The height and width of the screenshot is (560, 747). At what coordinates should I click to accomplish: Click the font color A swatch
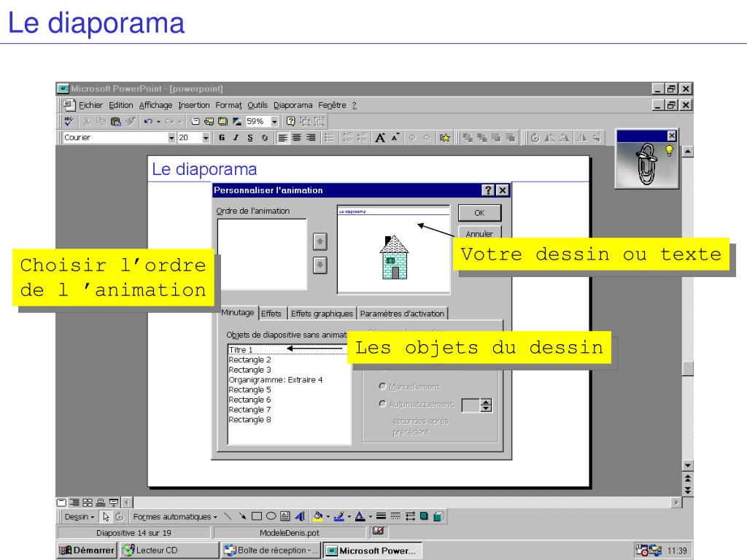coord(360,516)
